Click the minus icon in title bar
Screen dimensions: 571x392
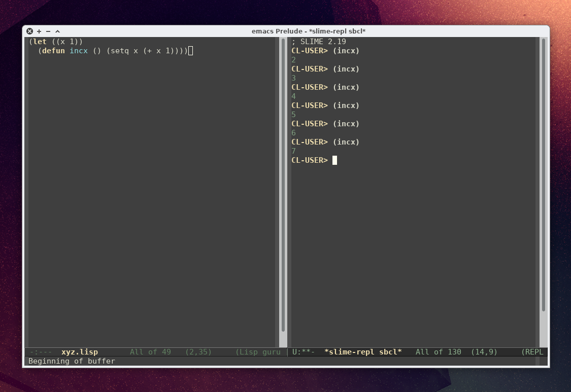pos(48,31)
